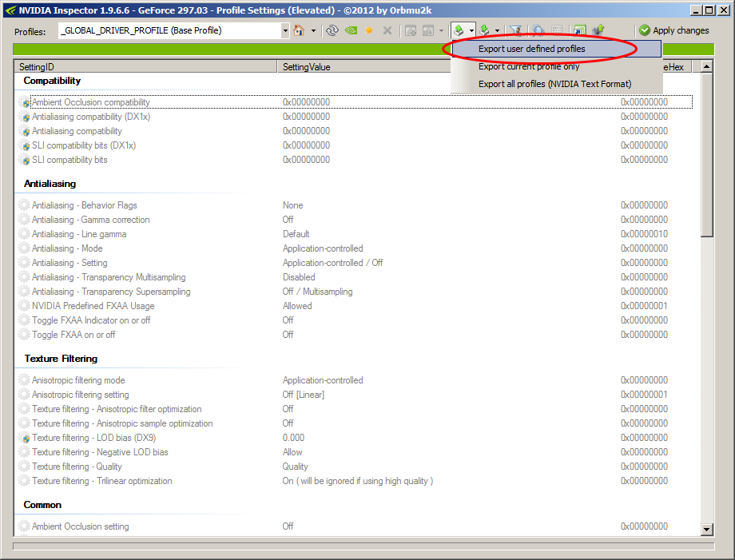Expand arrow next to Remove application icon
The height and width of the screenshot is (560, 735).
point(441,31)
